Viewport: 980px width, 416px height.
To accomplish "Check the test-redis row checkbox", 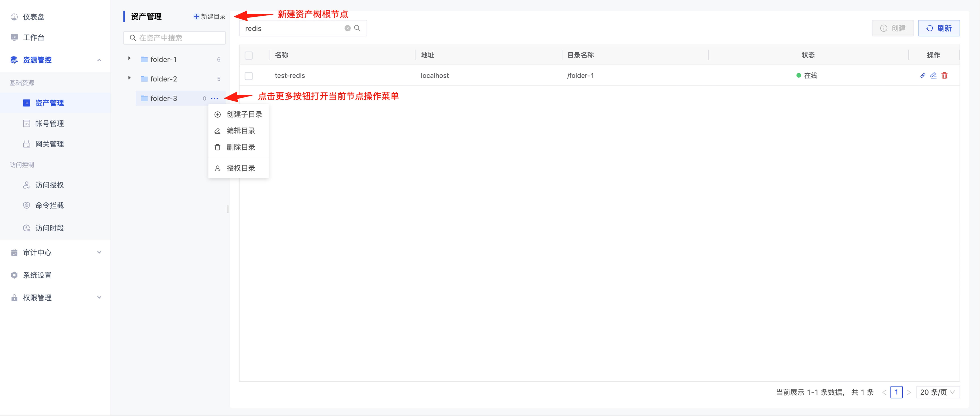I will click(x=249, y=76).
